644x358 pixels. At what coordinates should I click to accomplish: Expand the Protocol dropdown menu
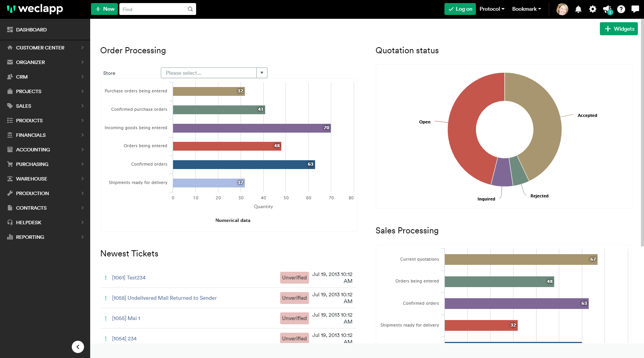pyautogui.click(x=492, y=9)
